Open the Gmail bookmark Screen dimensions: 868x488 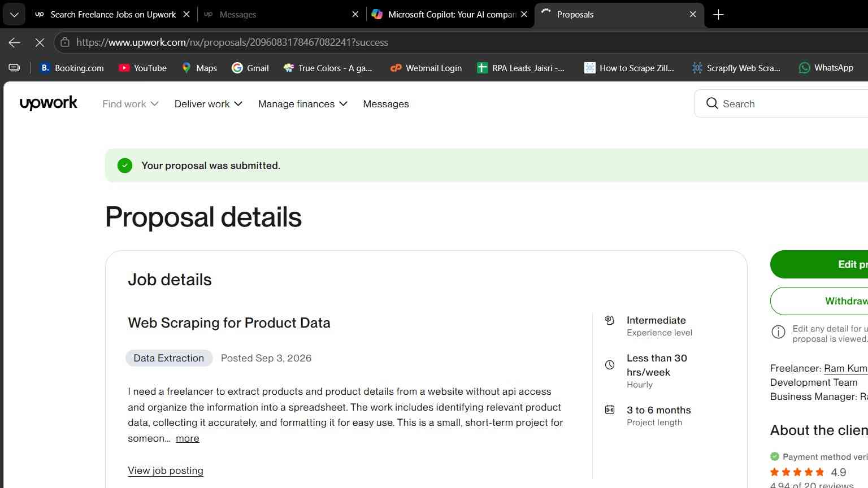click(x=250, y=68)
